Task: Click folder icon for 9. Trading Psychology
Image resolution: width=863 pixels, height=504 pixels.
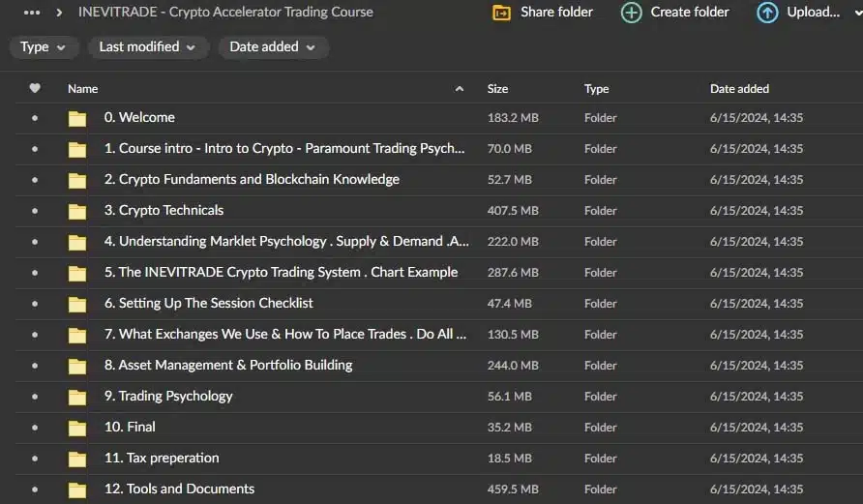Action: tap(77, 397)
